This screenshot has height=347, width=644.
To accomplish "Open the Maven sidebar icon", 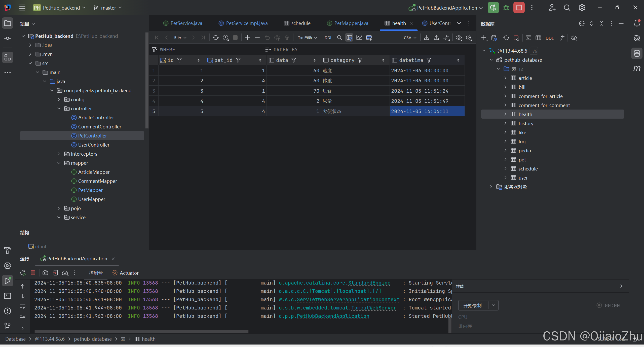I will coord(637,68).
